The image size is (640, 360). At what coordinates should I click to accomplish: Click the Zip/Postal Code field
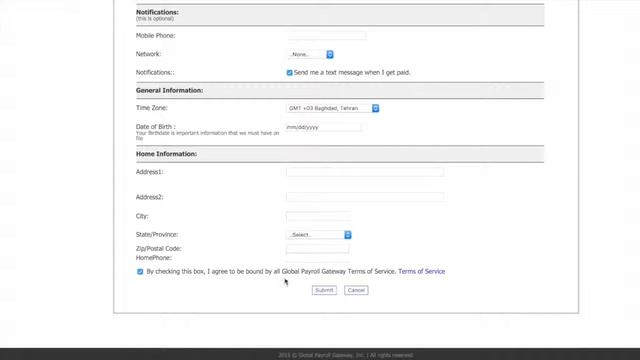(318, 249)
